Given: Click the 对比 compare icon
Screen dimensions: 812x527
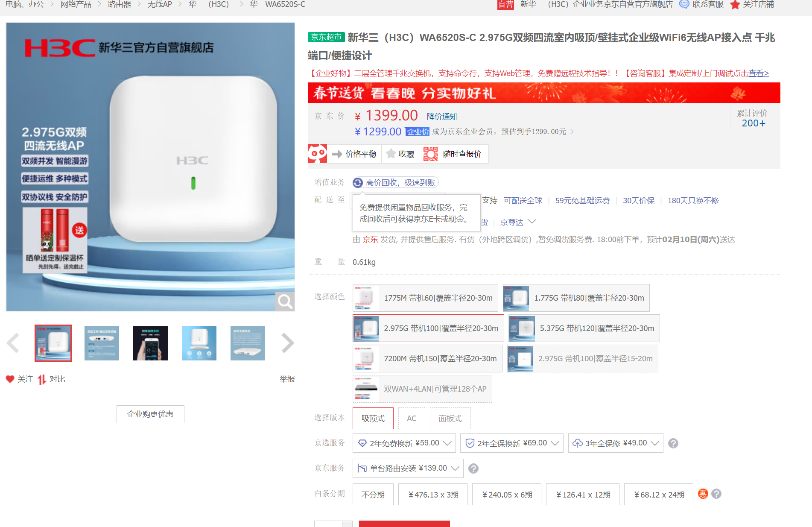Looking at the screenshot, I should click(x=42, y=379).
